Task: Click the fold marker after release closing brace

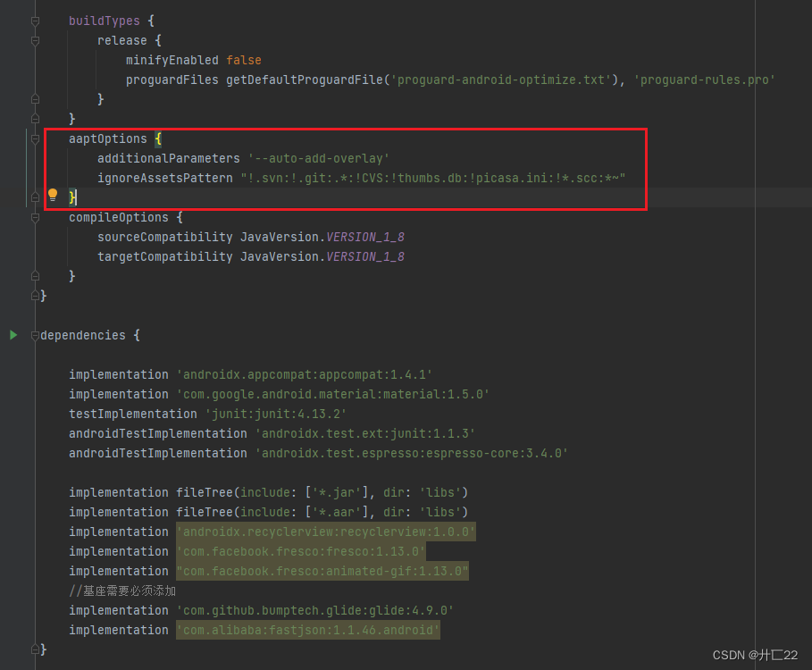Action: [x=33, y=98]
